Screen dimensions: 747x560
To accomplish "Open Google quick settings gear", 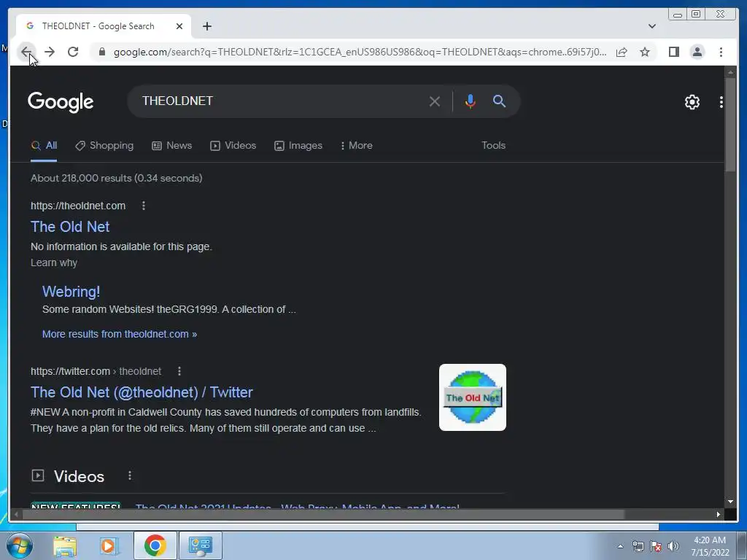I will [x=692, y=102].
